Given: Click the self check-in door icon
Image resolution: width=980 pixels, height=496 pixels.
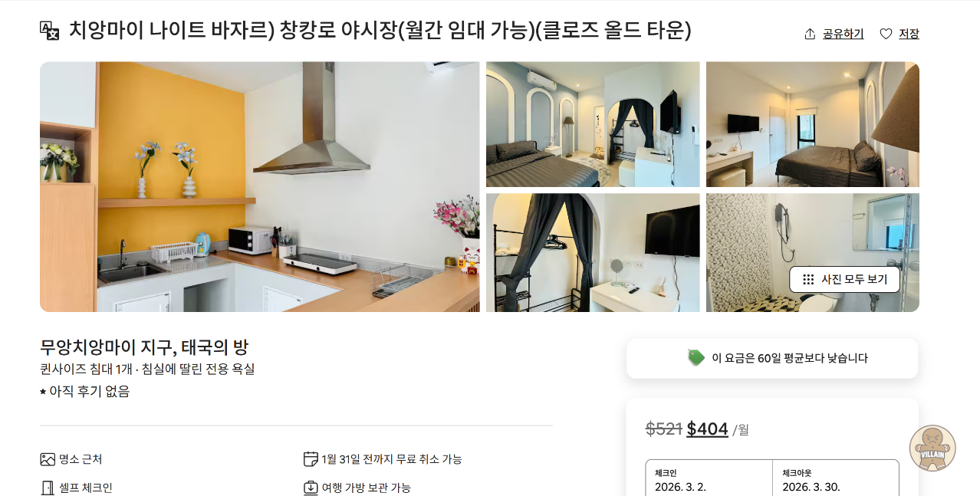Looking at the screenshot, I should coord(48,488).
